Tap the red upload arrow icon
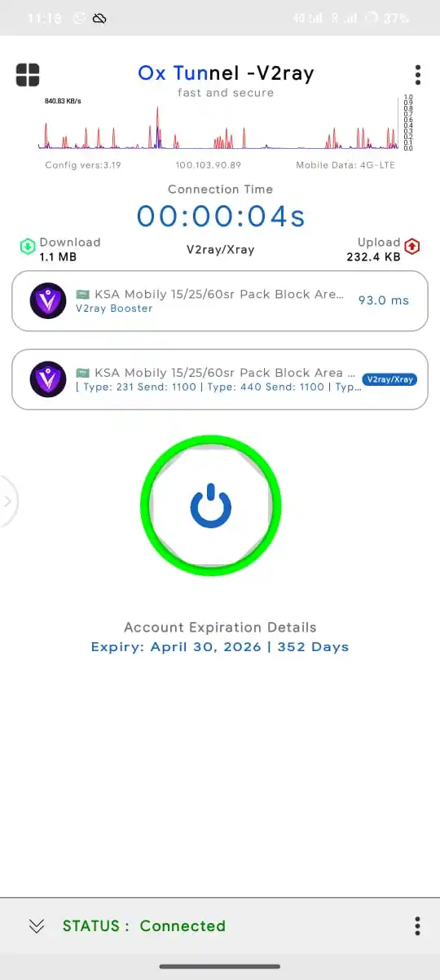 click(x=412, y=245)
